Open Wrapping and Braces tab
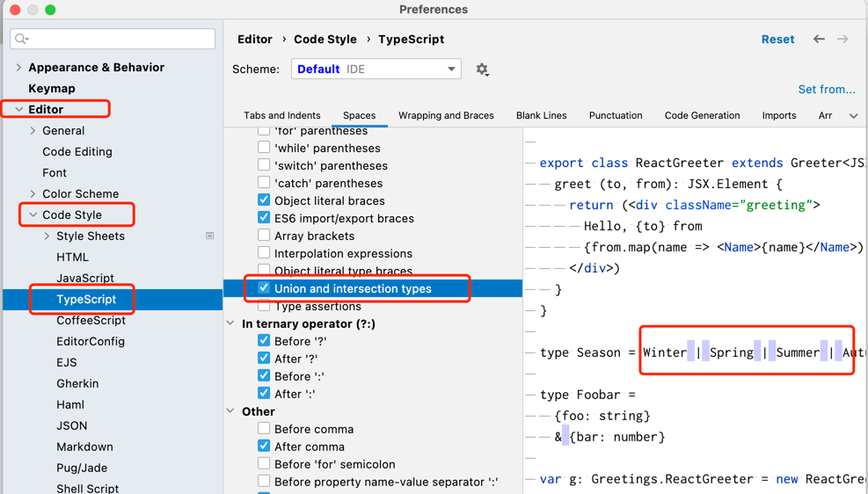This screenshot has width=868, height=494. (x=446, y=115)
